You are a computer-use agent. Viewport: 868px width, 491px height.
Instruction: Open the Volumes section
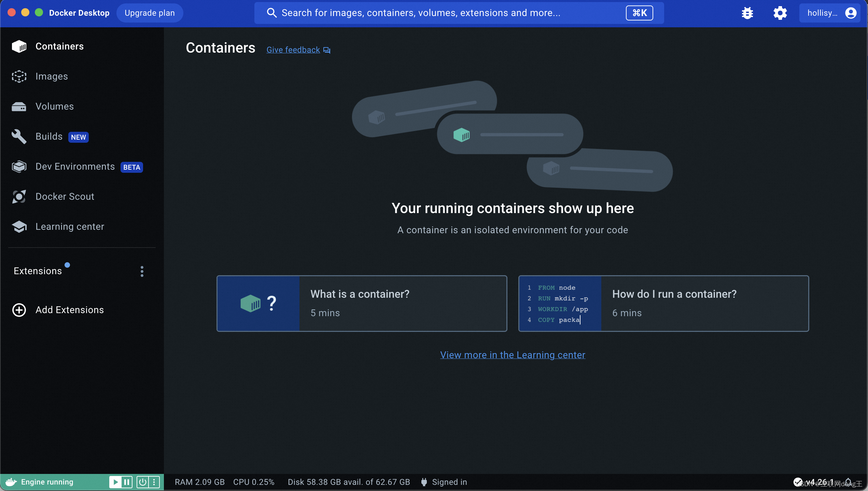pos(82,106)
